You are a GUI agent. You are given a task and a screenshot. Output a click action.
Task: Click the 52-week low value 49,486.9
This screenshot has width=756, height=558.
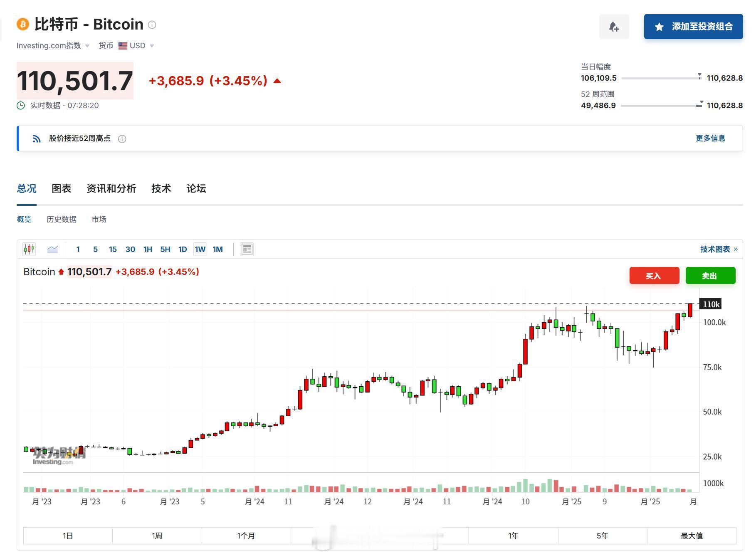598,106
